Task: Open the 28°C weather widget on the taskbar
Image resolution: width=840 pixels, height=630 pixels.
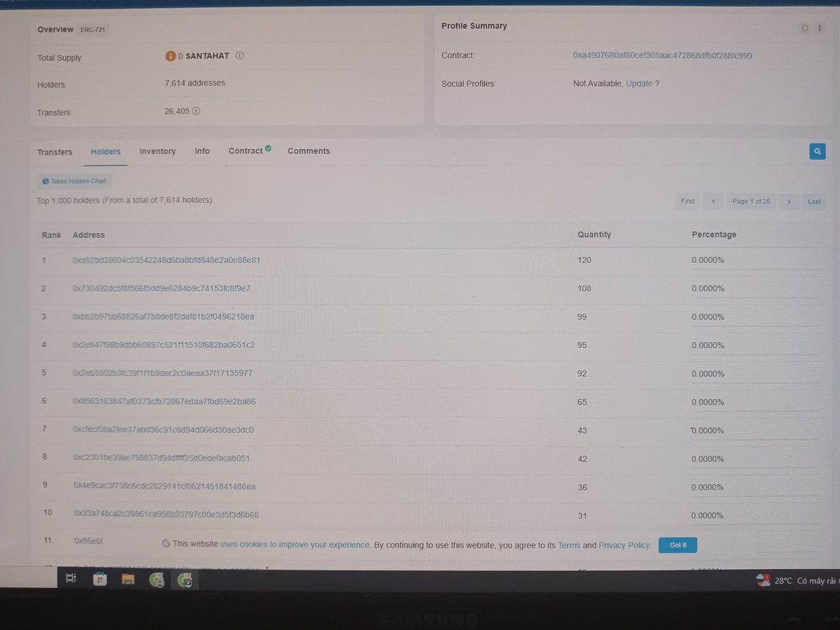Action: coord(798,580)
